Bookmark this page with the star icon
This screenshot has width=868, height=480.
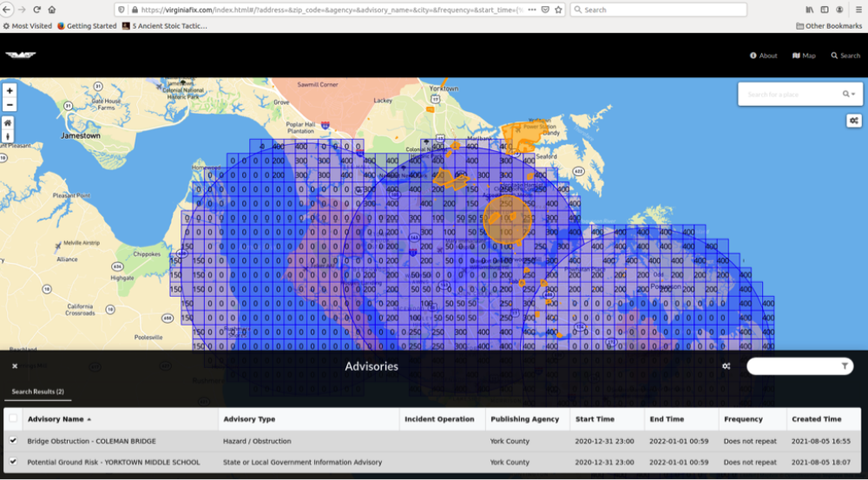557,10
